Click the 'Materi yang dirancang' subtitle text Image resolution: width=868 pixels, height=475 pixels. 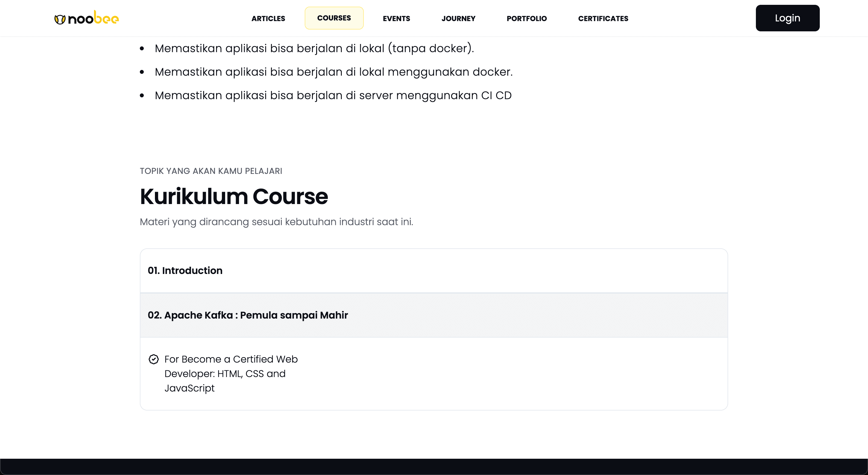[276, 221]
